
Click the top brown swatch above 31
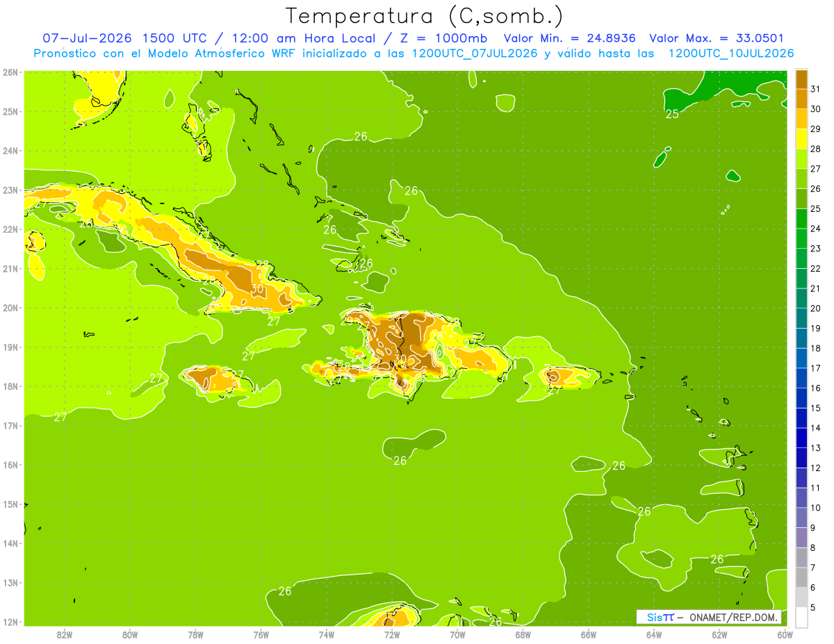[x=801, y=79]
